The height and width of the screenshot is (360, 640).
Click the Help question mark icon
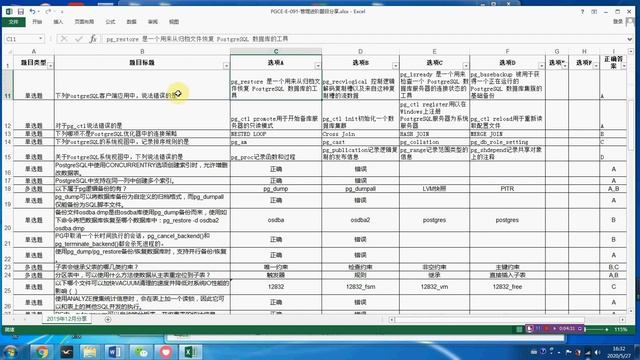(x=582, y=12)
